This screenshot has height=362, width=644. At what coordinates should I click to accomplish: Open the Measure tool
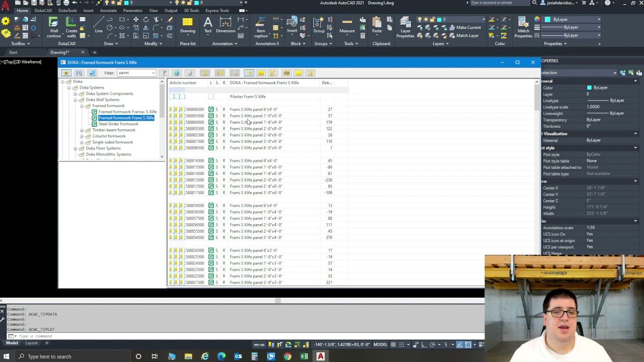coord(347,25)
